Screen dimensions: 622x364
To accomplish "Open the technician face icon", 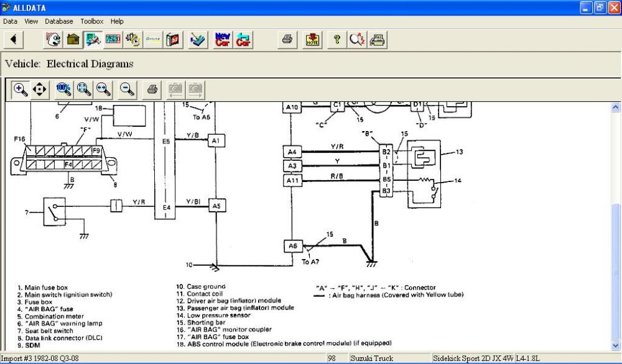I will tap(53, 39).
